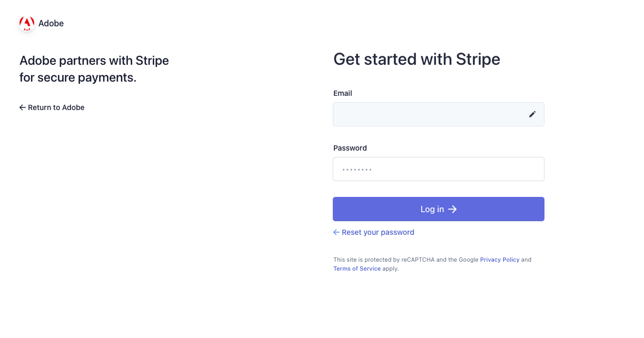Submit with the Log in button
644x338 pixels.
coord(438,209)
